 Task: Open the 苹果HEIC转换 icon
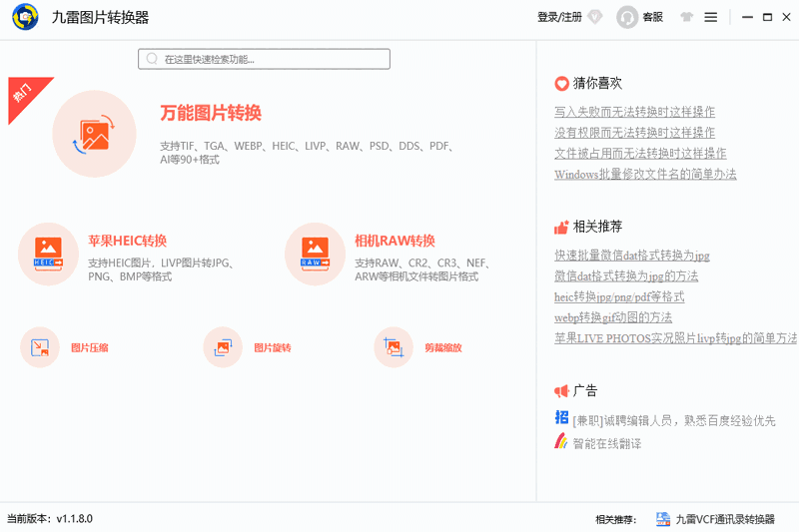pyautogui.click(x=48, y=254)
